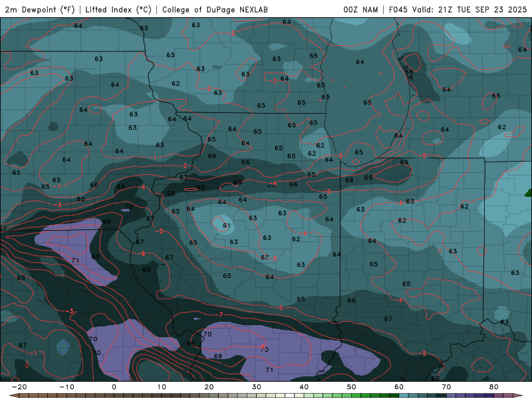
Task: Click the colorbar label 0
Action: tap(114, 387)
